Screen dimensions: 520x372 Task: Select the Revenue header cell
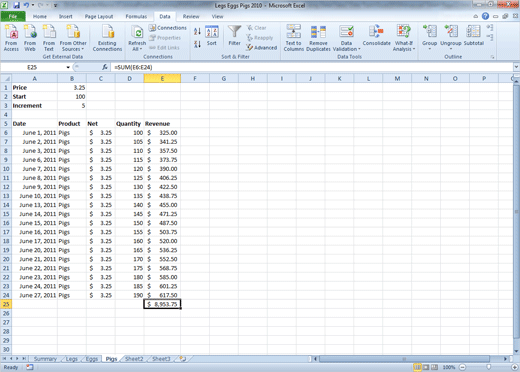click(x=162, y=124)
